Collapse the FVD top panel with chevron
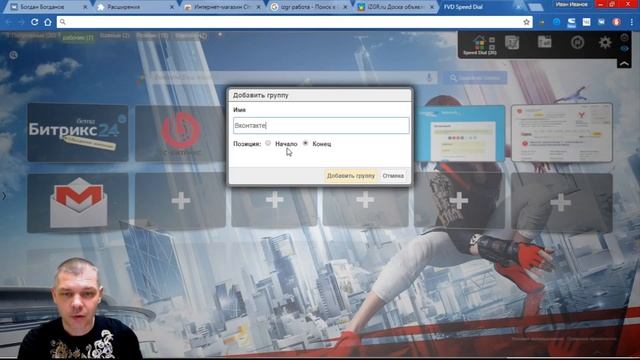Viewport: 640px width, 360px height. 624,64
